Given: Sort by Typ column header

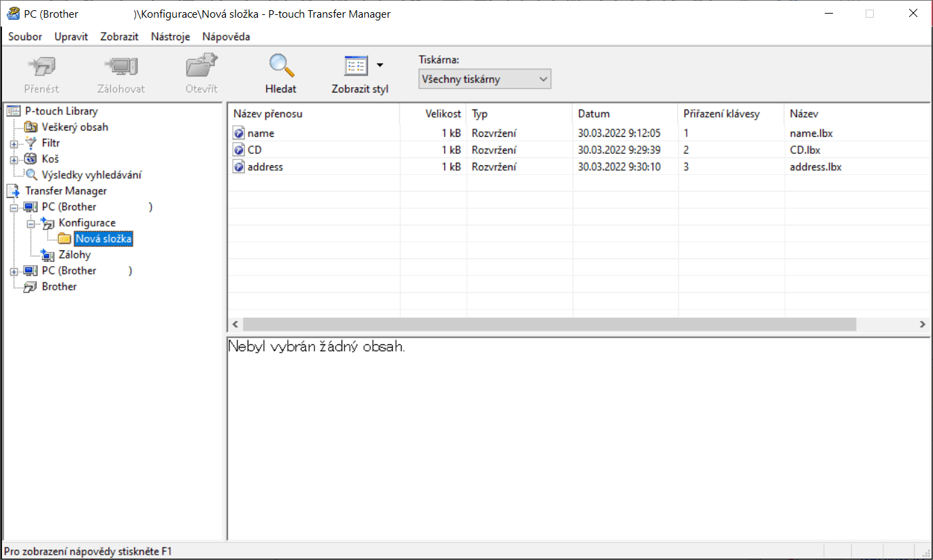Looking at the screenshot, I should (519, 114).
